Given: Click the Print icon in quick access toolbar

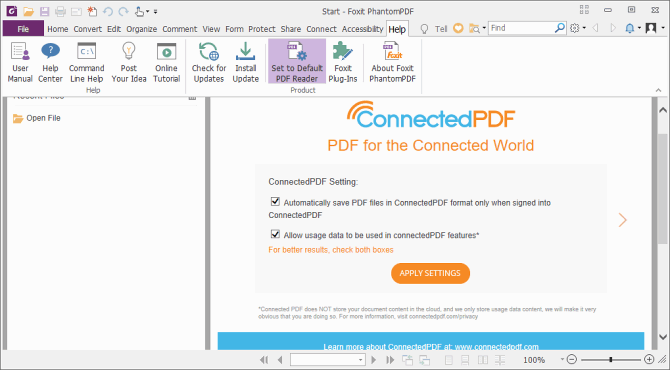Looking at the screenshot, I should tap(60, 12).
